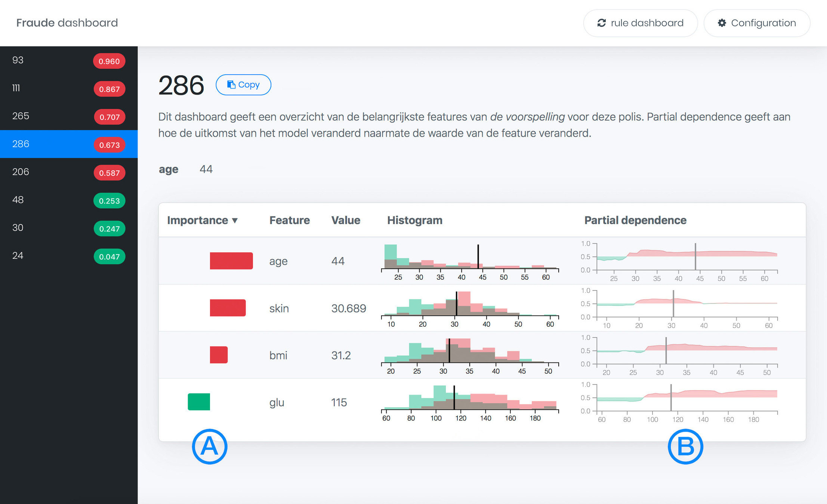Toggle sort arrow beside Importance header
827x504 pixels.
click(x=235, y=221)
